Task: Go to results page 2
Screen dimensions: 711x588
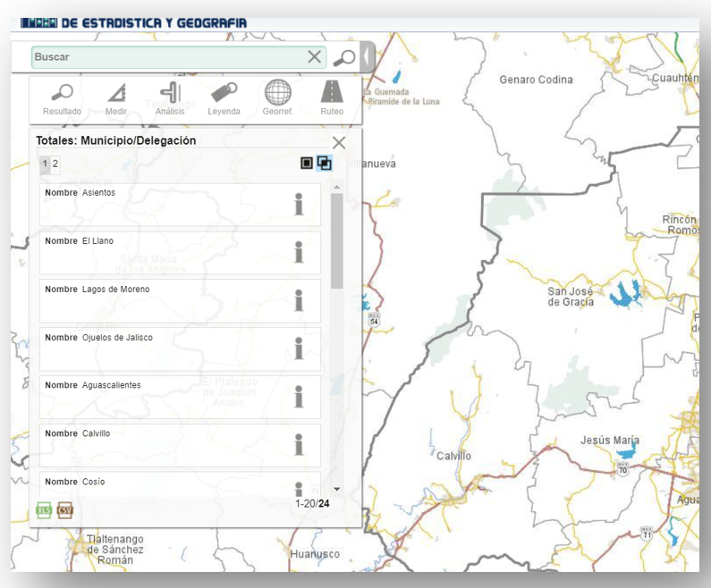Action: pos(55,164)
